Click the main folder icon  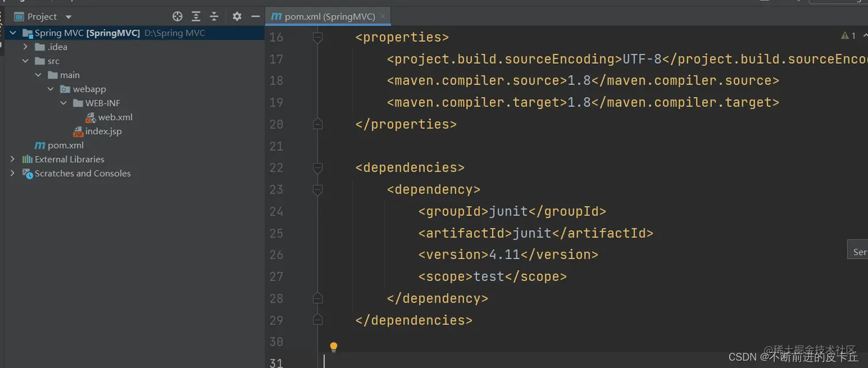pyautogui.click(x=53, y=75)
